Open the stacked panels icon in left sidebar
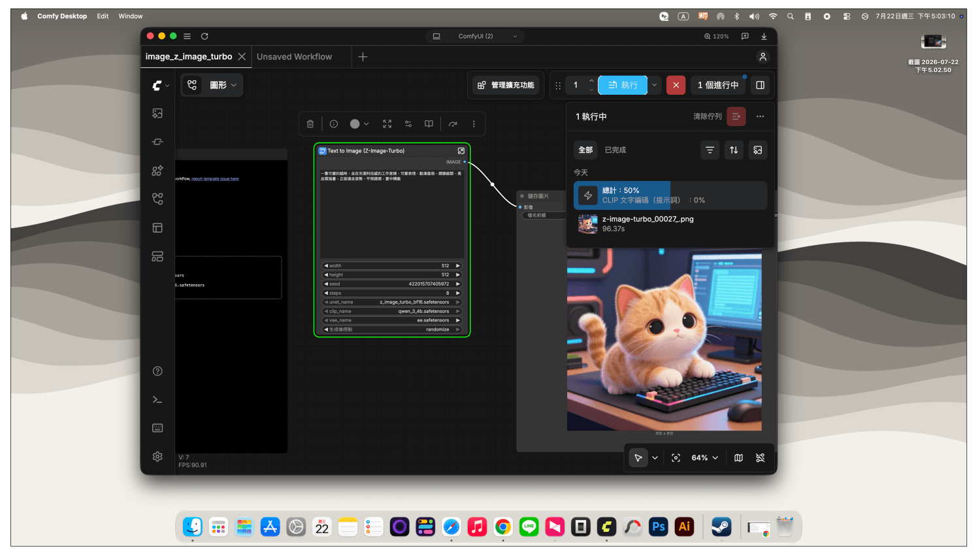Viewport: 980px width, 558px height. (157, 257)
